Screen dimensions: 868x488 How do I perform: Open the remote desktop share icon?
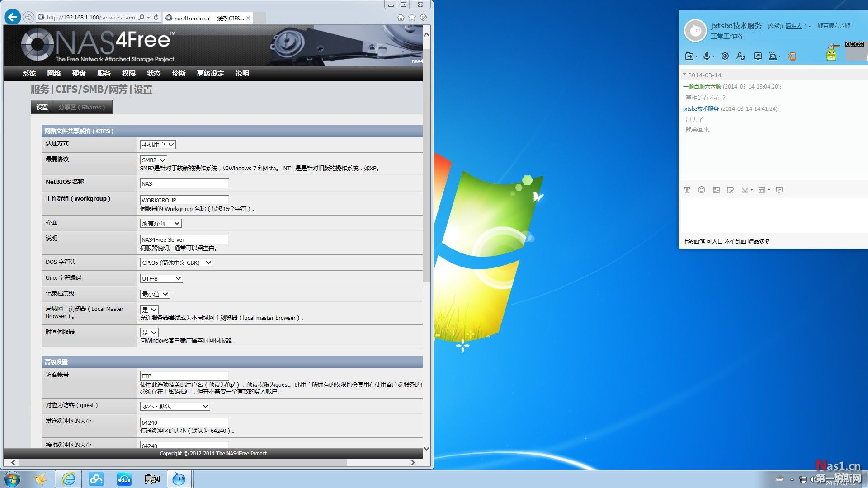[758, 56]
